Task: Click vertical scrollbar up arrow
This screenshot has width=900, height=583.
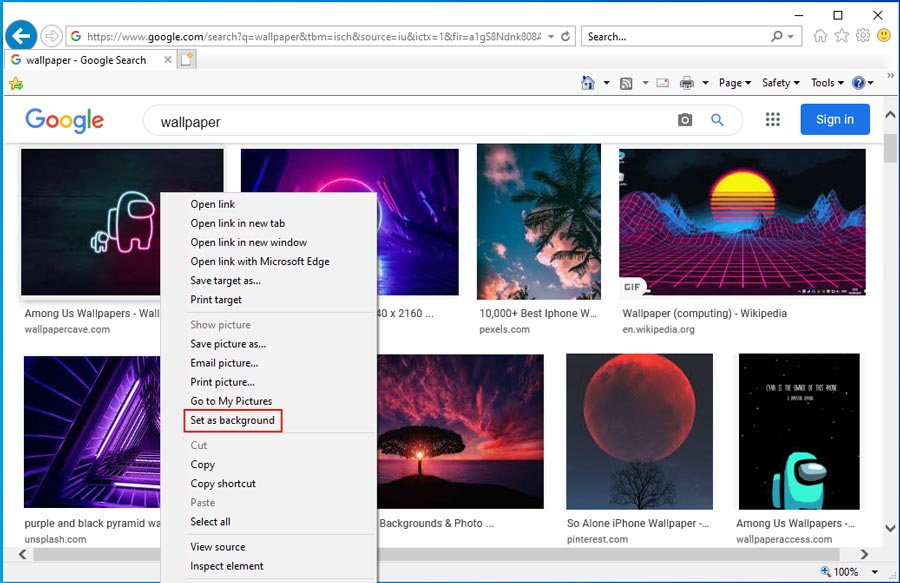Action: tap(890, 115)
